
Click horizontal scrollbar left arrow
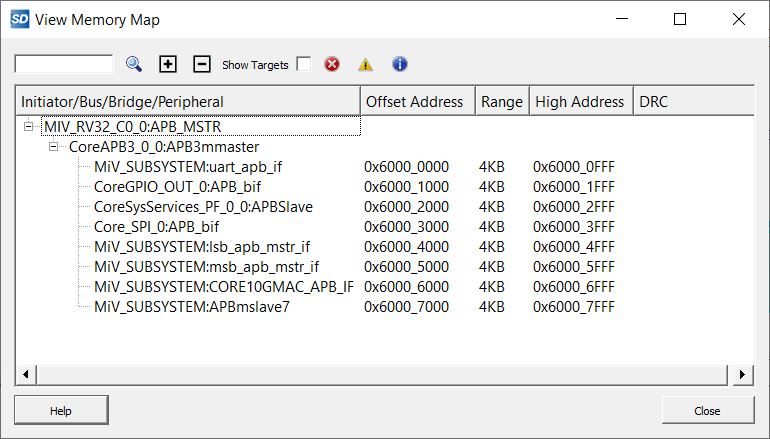tap(26, 375)
